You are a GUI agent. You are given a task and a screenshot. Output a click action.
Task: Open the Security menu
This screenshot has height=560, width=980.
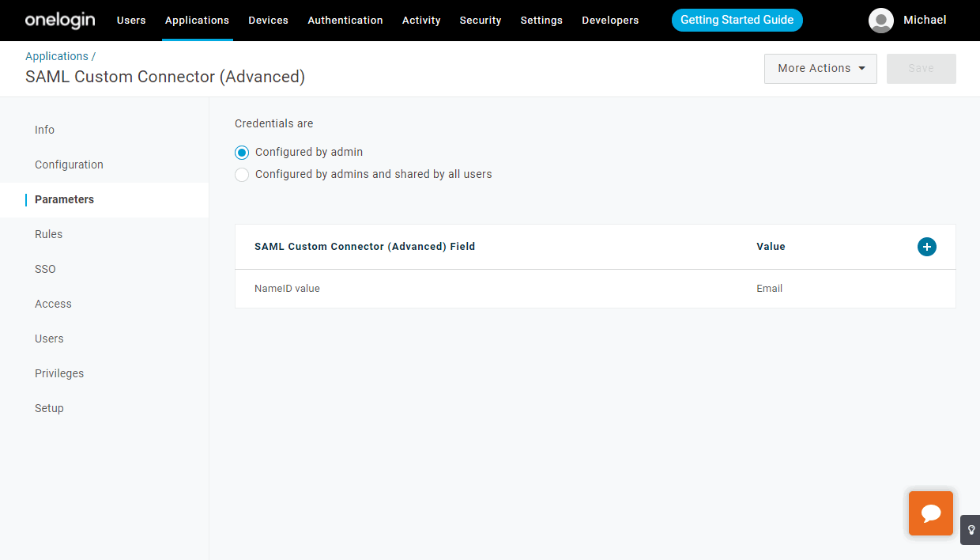(x=480, y=20)
